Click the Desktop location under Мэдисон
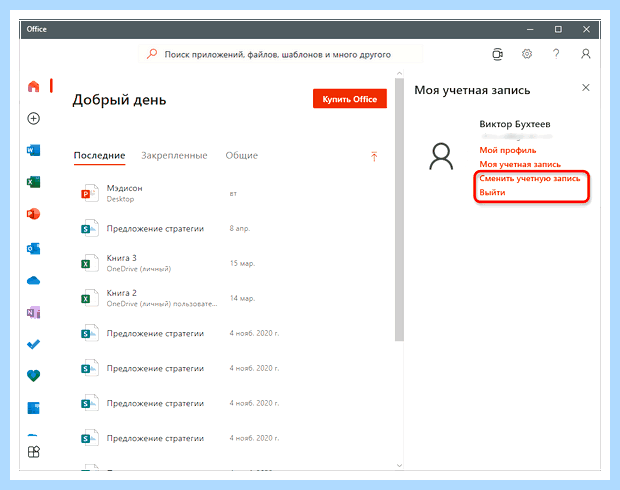The width and height of the screenshot is (620, 490). [x=120, y=199]
